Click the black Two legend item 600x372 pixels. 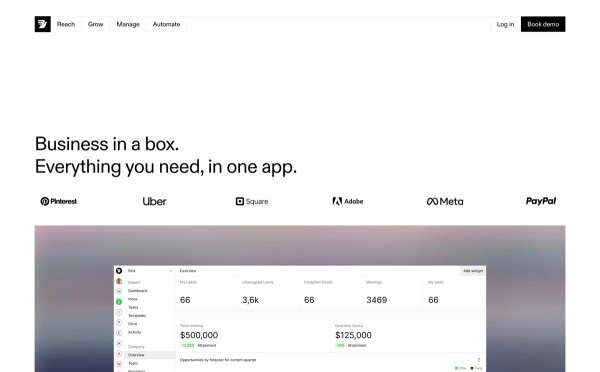pos(476,368)
